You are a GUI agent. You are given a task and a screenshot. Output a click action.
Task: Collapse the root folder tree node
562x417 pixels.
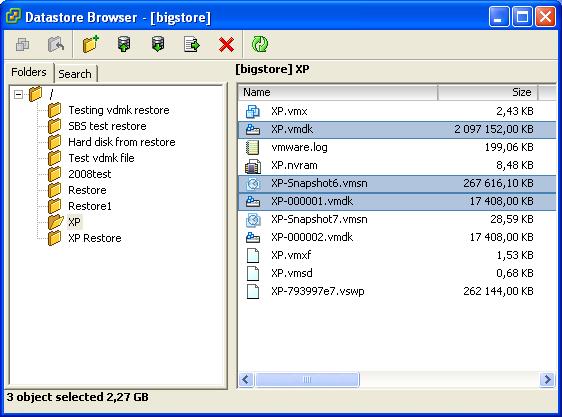point(18,95)
